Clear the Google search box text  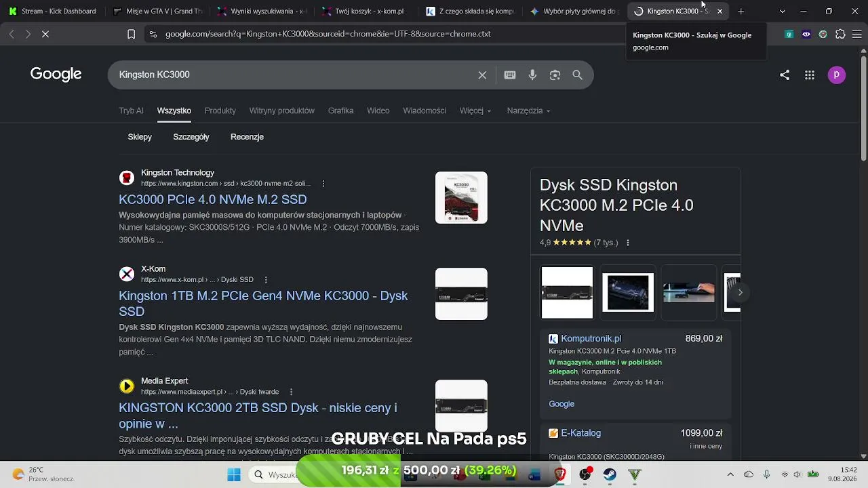click(x=482, y=75)
